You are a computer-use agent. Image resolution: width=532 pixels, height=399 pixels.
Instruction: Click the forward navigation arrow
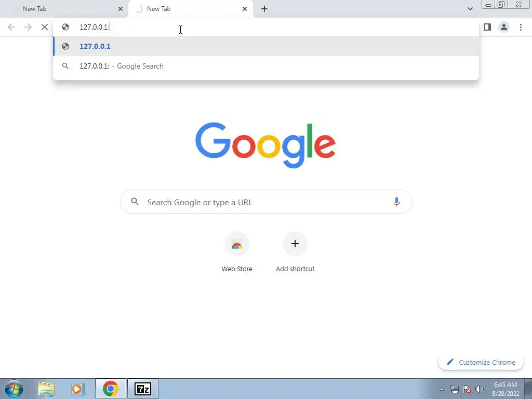point(28,27)
